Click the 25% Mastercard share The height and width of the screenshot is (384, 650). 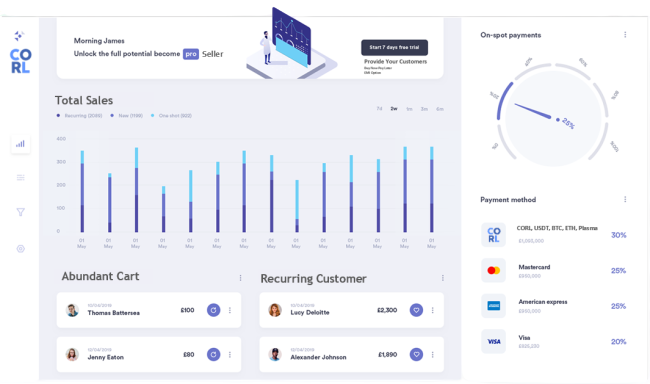click(x=618, y=271)
